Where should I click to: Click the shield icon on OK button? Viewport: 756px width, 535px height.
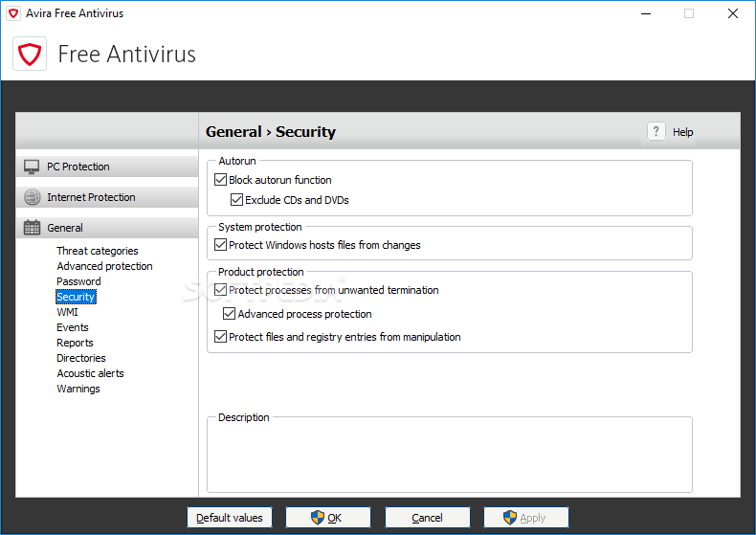pyautogui.click(x=318, y=518)
